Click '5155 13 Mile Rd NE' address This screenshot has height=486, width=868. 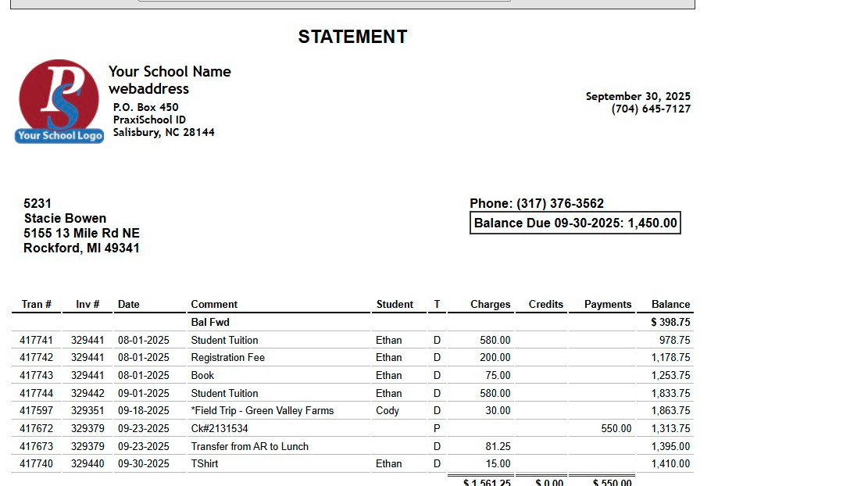[x=81, y=233]
